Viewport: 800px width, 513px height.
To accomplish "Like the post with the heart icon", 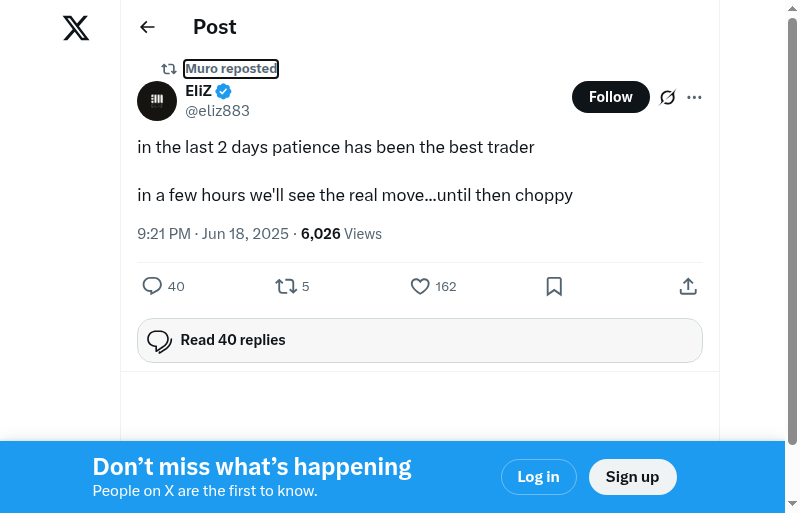I will [x=420, y=286].
